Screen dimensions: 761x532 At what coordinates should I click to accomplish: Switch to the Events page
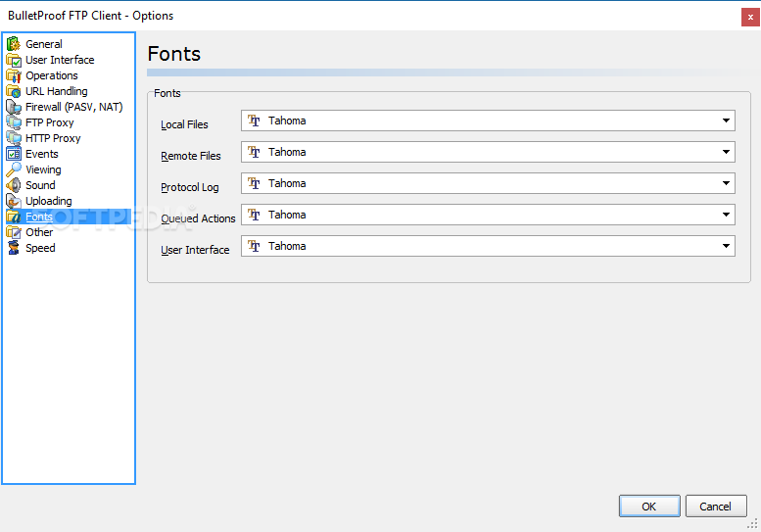coord(42,154)
